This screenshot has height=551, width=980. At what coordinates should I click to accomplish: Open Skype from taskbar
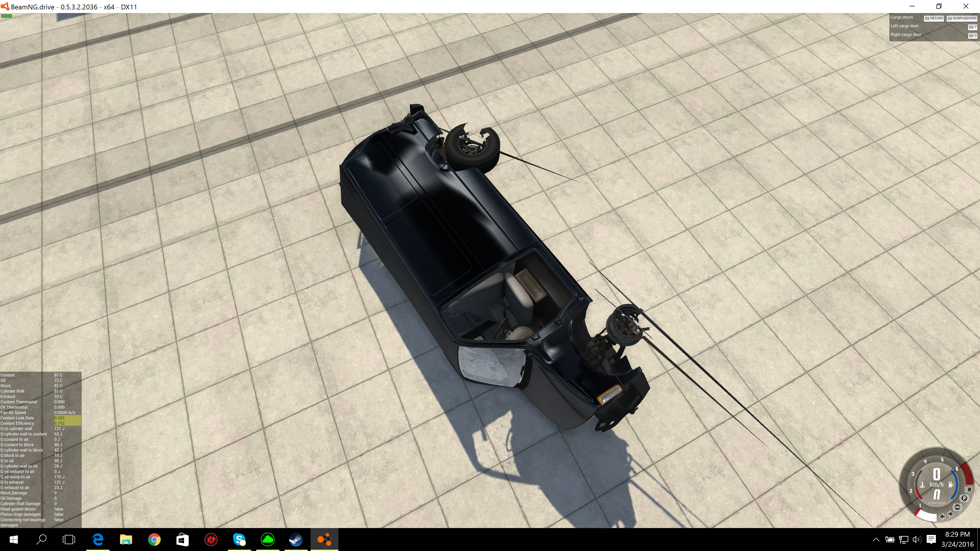[239, 539]
